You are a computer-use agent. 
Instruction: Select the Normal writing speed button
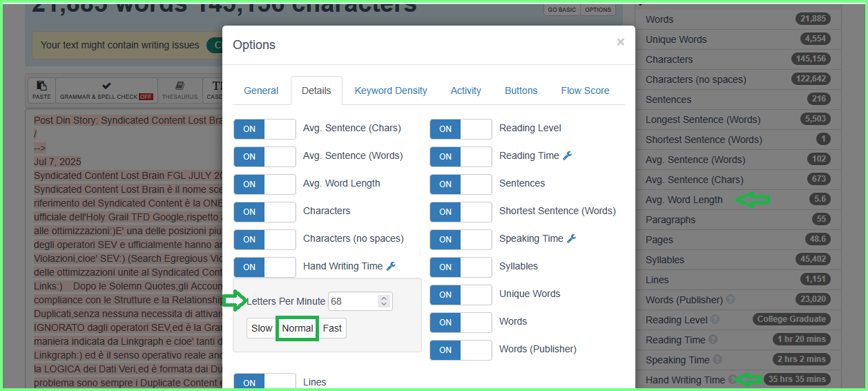[x=298, y=328]
